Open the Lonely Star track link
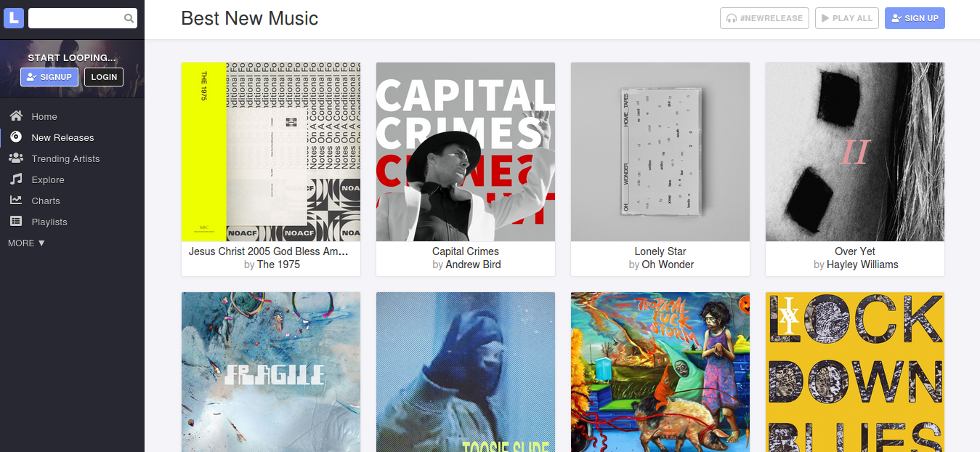 (x=660, y=251)
